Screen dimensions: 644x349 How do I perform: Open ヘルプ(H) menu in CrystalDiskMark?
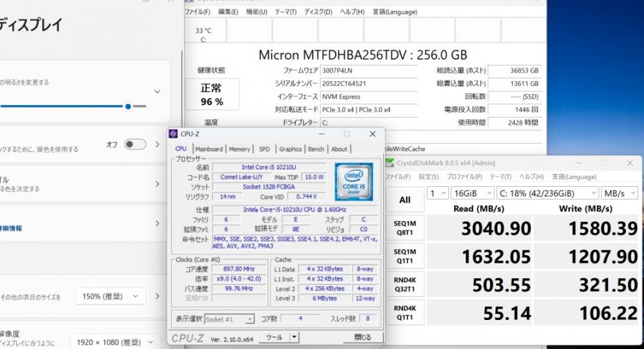[531, 177]
